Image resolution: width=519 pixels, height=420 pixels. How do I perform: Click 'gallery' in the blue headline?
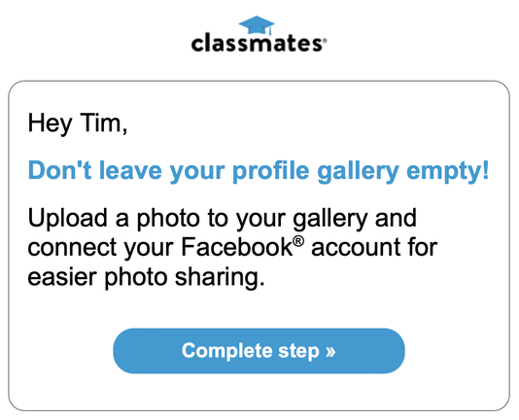(358, 171)
